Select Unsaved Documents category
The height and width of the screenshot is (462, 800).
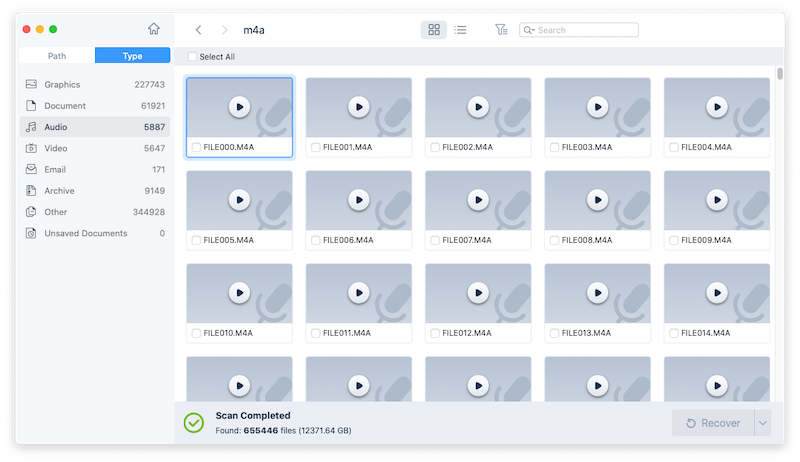95,234
